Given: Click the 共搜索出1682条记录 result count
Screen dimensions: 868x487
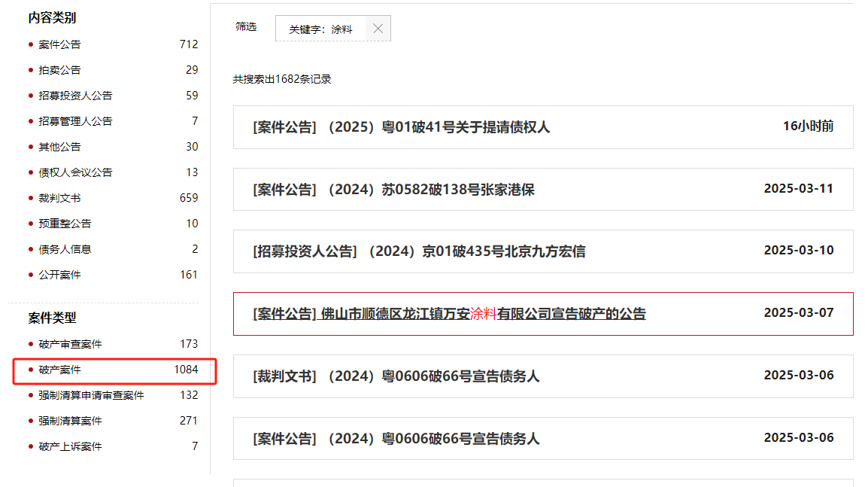Looking at the screenshot, I should pos(282,79).
